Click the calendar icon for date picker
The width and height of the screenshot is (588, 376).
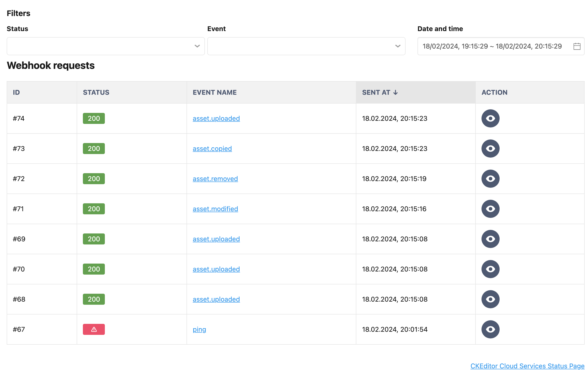coord(577,46)
